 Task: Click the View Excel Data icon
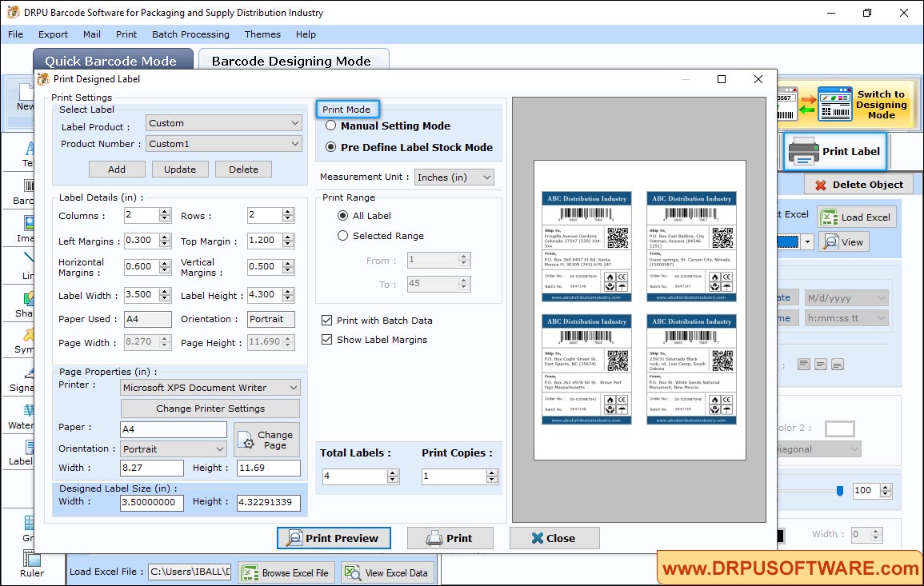click(352, 572)
